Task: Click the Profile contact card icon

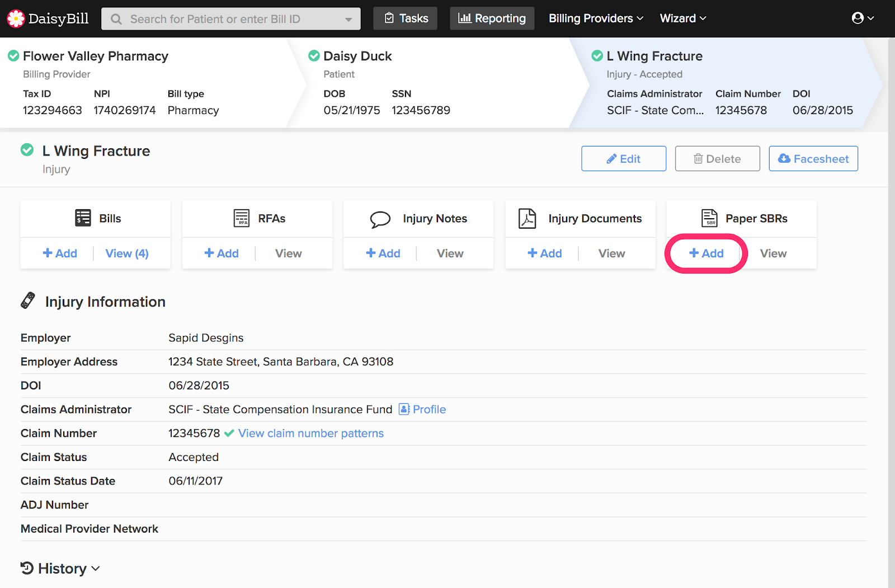Action: point(404,410)
